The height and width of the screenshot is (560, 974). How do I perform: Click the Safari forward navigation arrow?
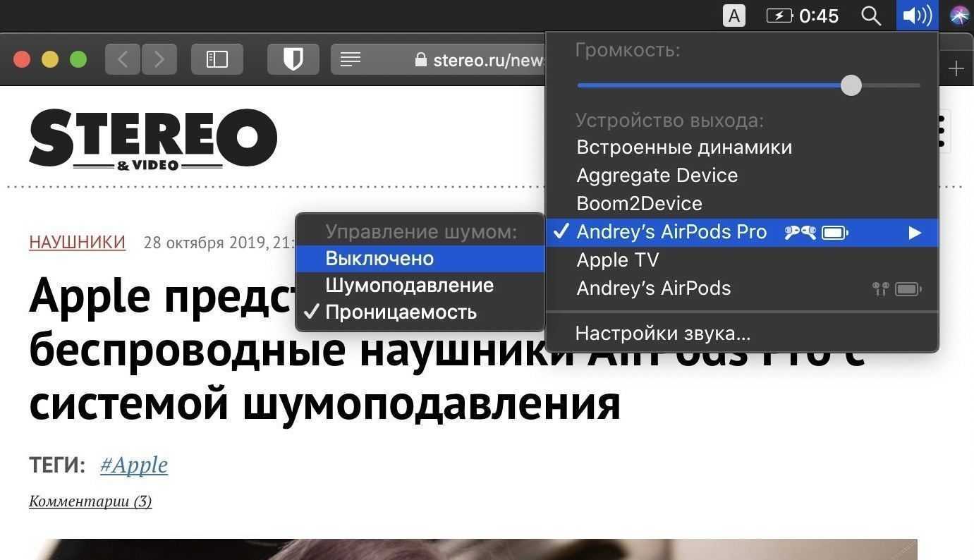159,59
